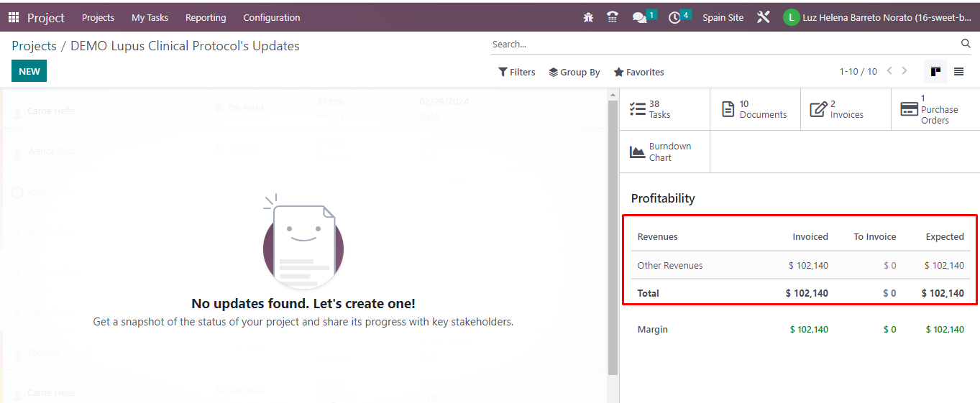
Task: Open the 38 Tasks stat button
Action: (664, 109)
